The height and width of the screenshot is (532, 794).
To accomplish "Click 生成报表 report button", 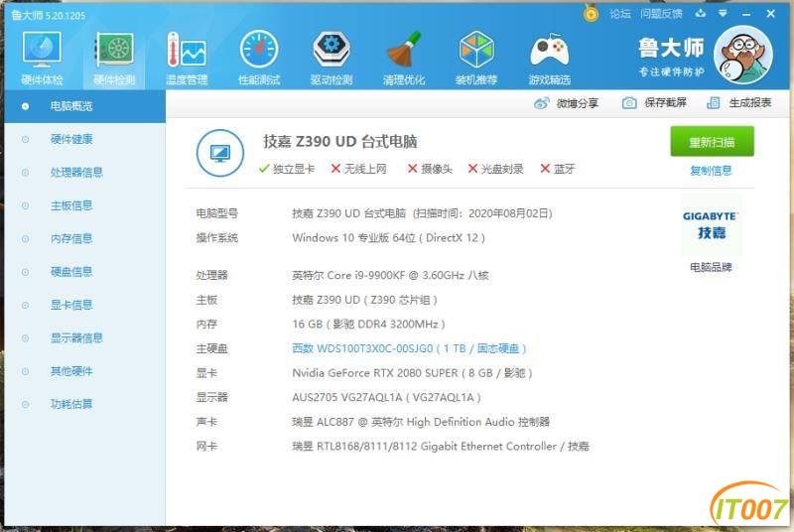I will [x=738, y=103].
